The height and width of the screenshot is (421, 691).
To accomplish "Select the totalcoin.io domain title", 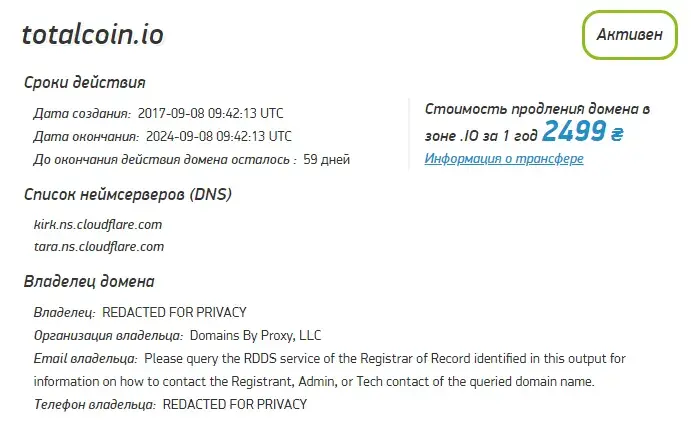I will [x=93, y=34].
